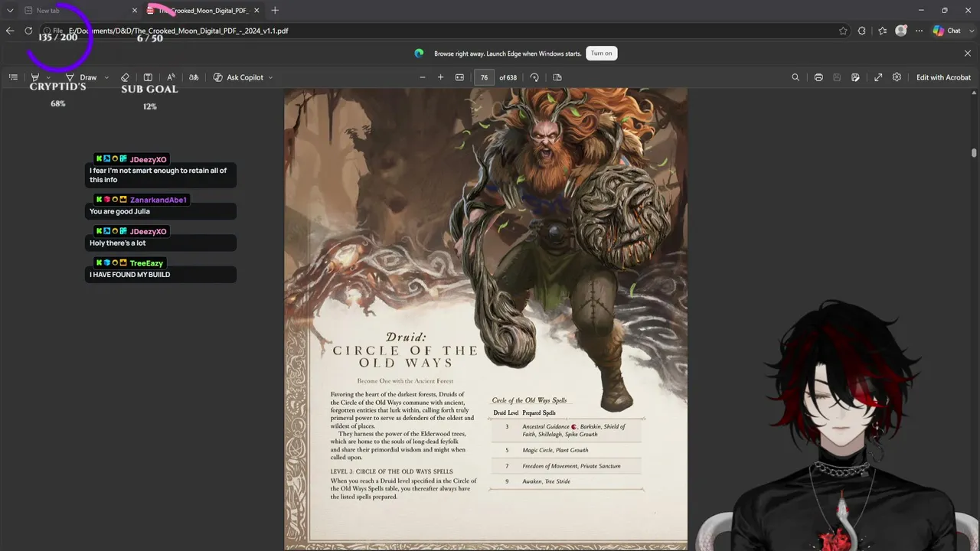The height and width of the screenshot is (551, 980).
Task: Close the New tab browser tab
Action: 135,11
